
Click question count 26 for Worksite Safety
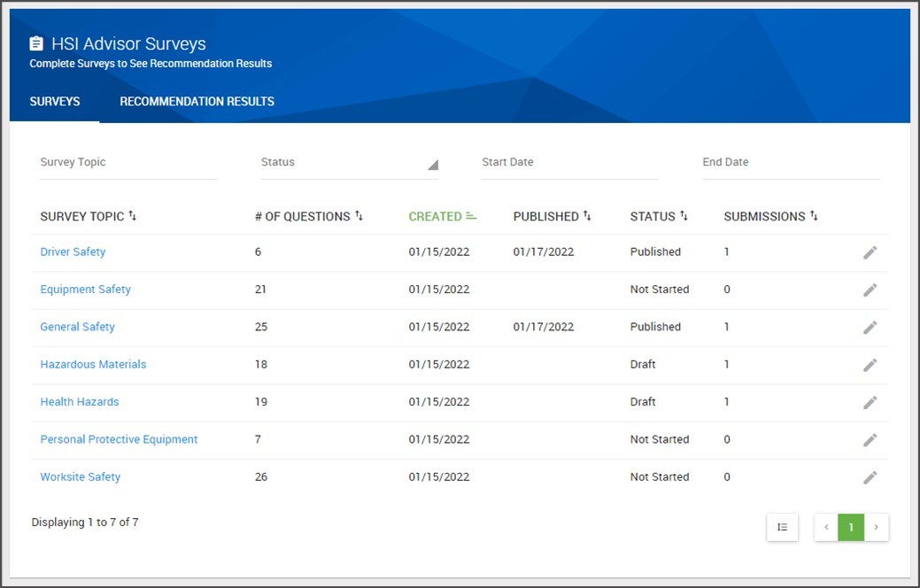pyautogui.click(x=261, y=477)
